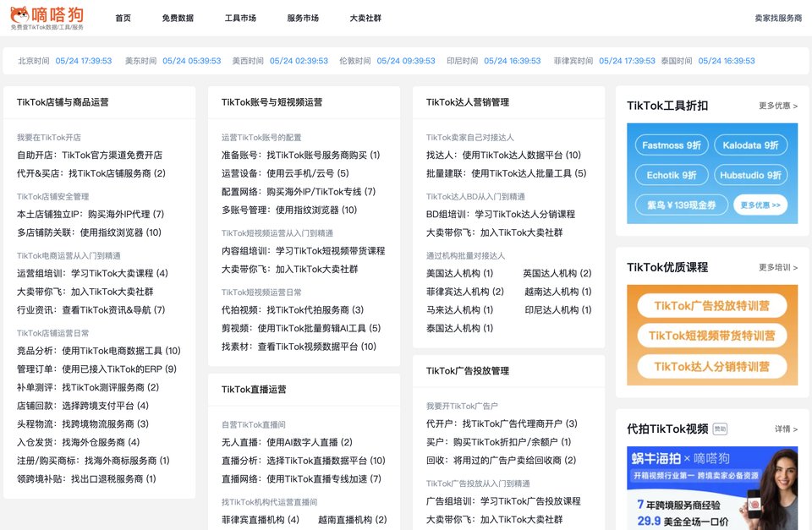This screenshot has width=812, height=530.
Task: Click the white 更多优惠 >> button in the blue banner
Action: pyautogui.click(x=760, y=205)
